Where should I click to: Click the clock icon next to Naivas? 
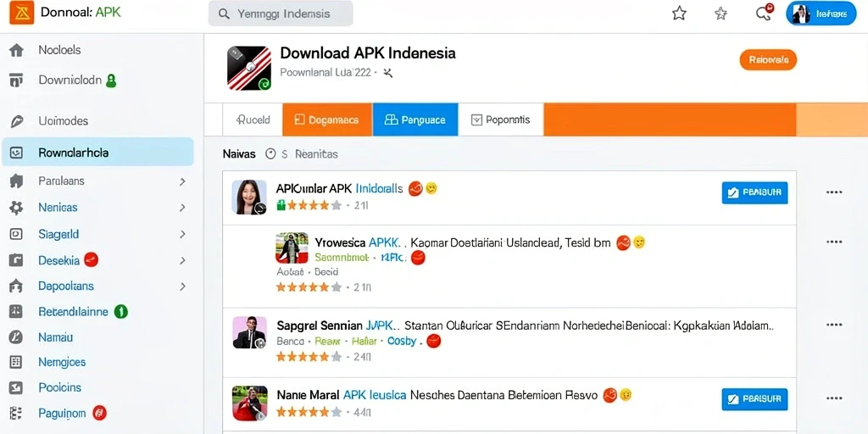pos(270,154)
